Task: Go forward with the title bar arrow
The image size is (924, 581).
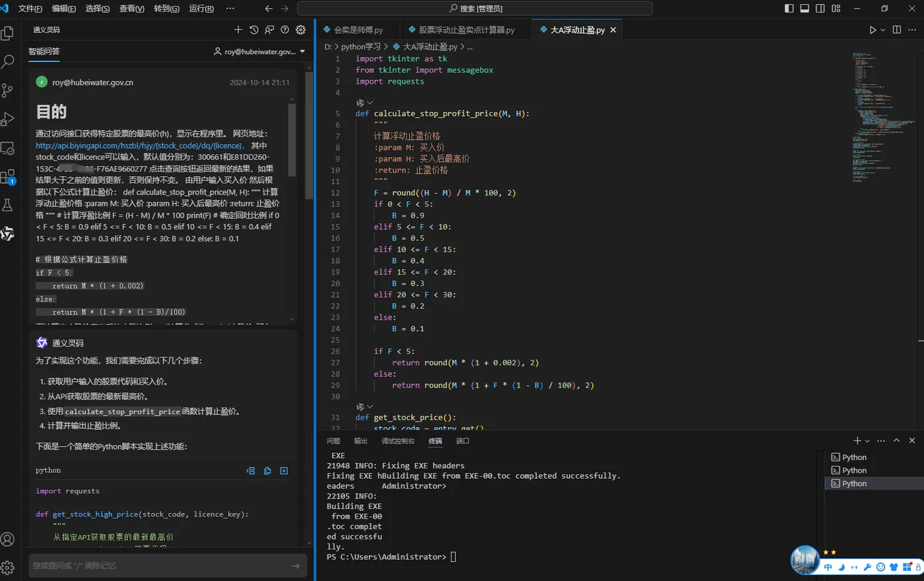Action: [284, 9]
